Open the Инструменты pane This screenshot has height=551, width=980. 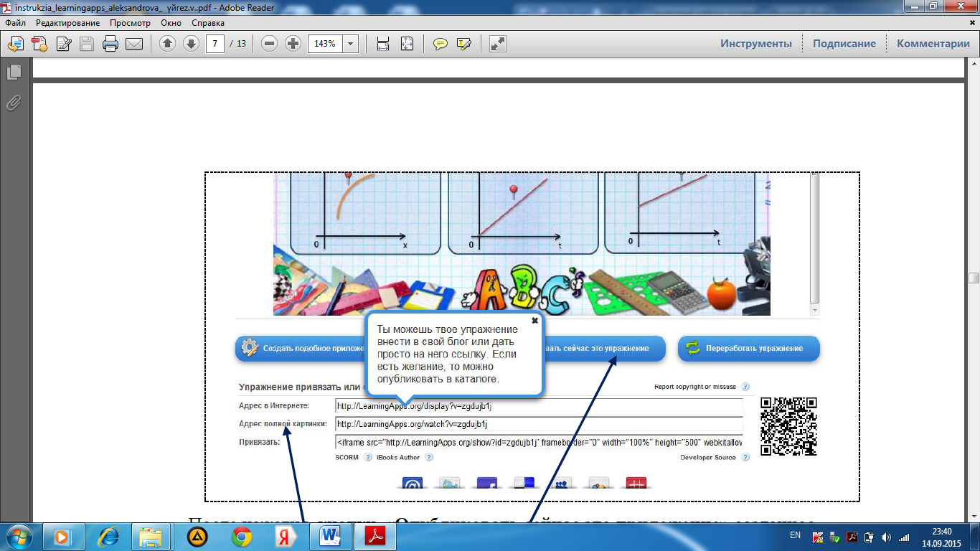pyautogui.click(x=756, y=44)
